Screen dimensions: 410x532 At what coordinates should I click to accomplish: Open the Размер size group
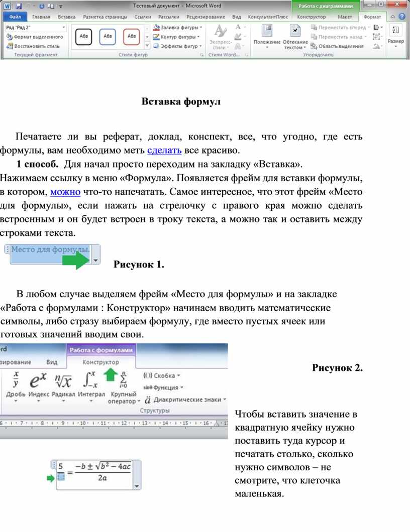coord(396,36)
